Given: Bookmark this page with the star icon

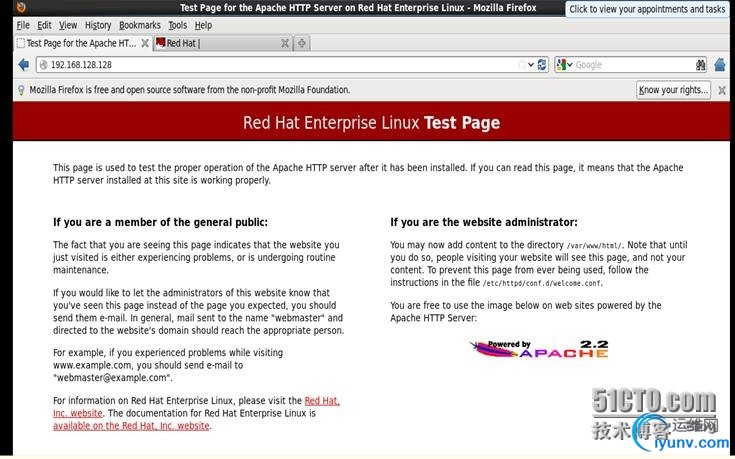Looking at the screenshot, I should [x=522, y=65].
